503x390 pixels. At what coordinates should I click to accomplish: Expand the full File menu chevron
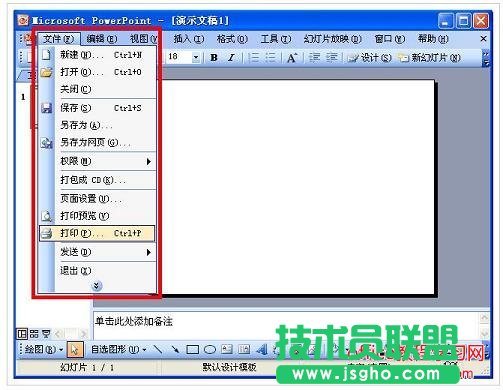click(x=97, y=286)
